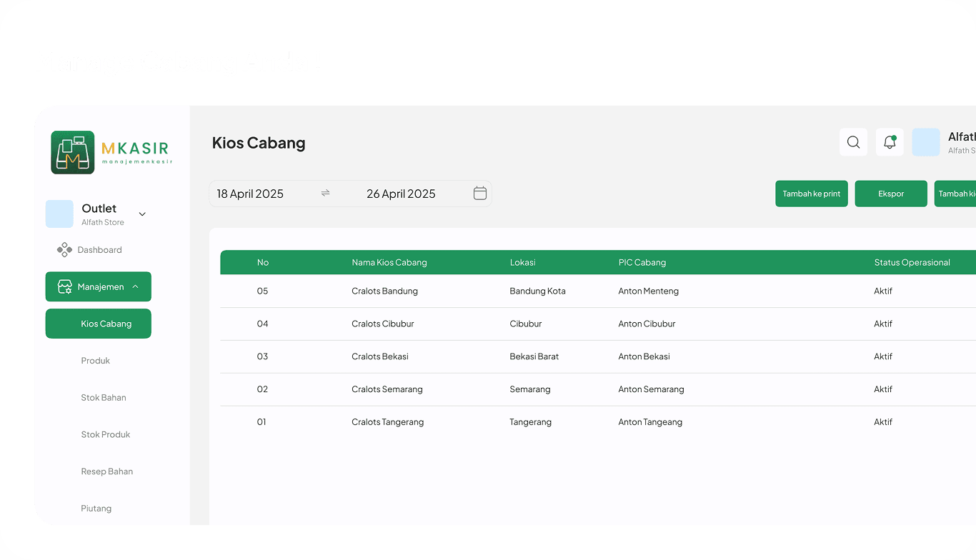Click the search magnifier icon

853,142
